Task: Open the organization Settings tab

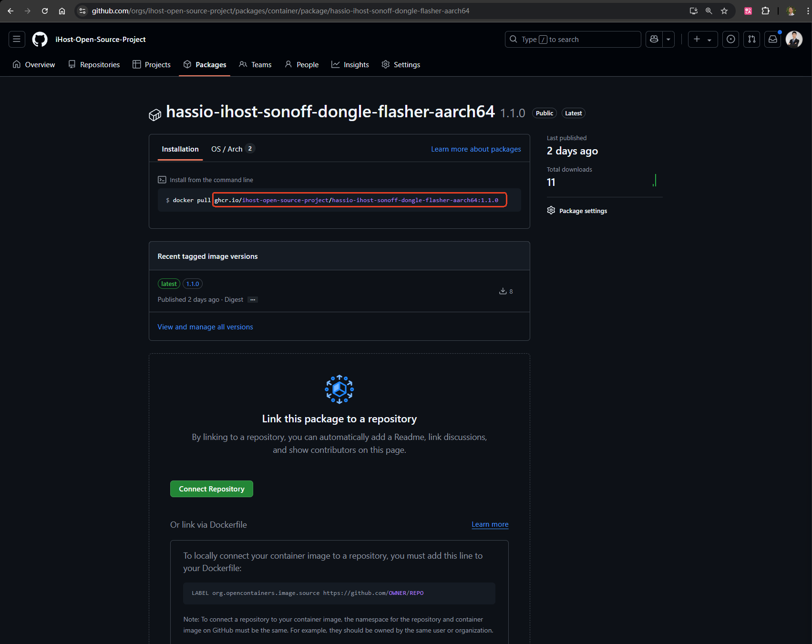Action: [x=401, y=64]
